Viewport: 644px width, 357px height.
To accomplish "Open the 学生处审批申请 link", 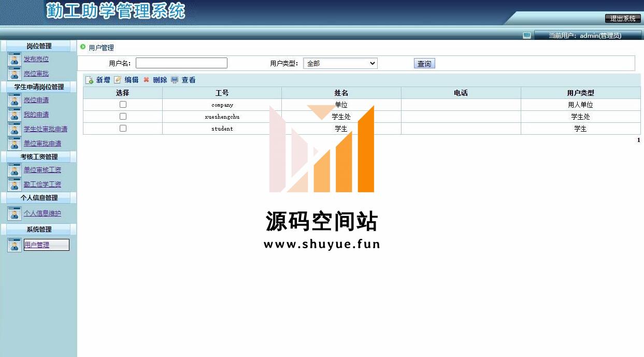I will click(46, 129).
